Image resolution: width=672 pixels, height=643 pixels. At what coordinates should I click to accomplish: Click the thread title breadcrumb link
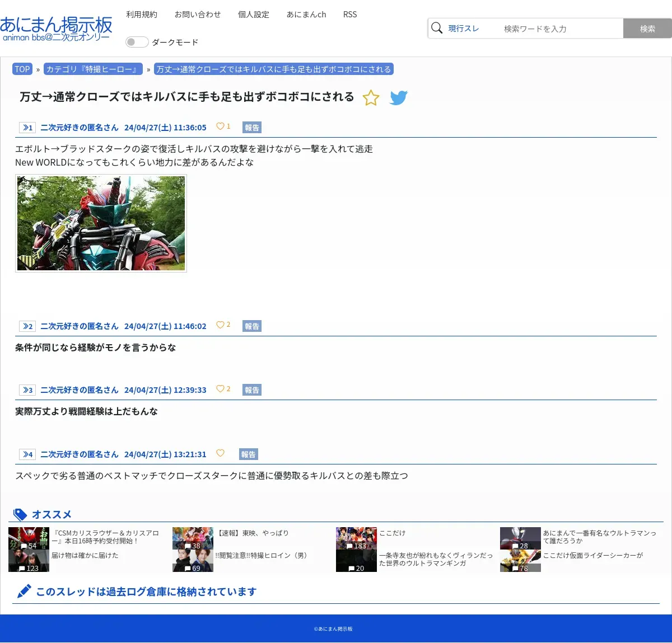[x=274, y=69]
